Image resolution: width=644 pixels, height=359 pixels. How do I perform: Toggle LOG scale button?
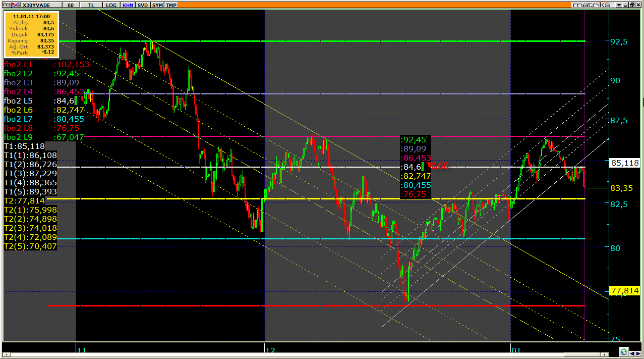click(110, 5)
